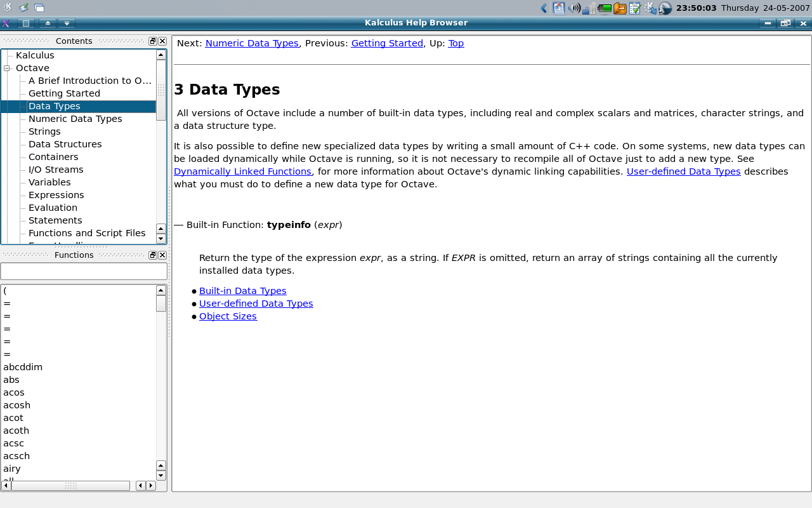Select Kalculus in the contents tree
812x508 pixels.
pos(35,55)
